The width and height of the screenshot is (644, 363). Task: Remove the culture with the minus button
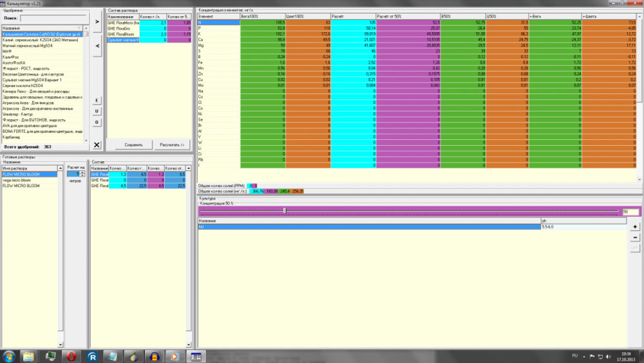tap(635, 238)
